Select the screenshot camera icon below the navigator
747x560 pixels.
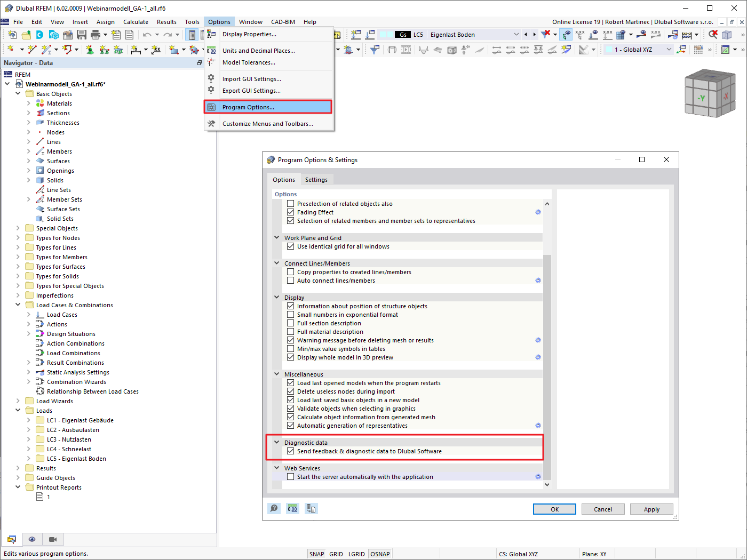[52, 539]
